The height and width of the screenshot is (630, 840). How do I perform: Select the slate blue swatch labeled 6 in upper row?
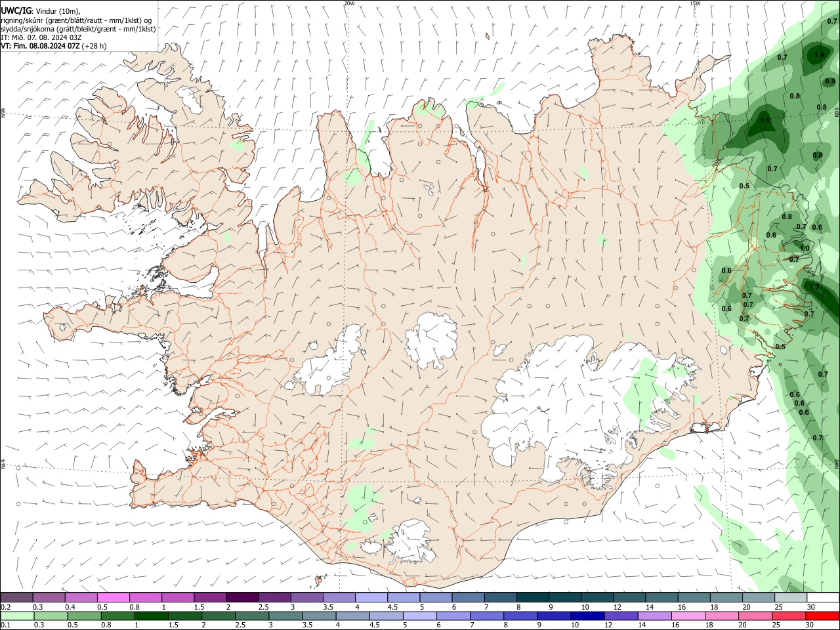[468, 598]
